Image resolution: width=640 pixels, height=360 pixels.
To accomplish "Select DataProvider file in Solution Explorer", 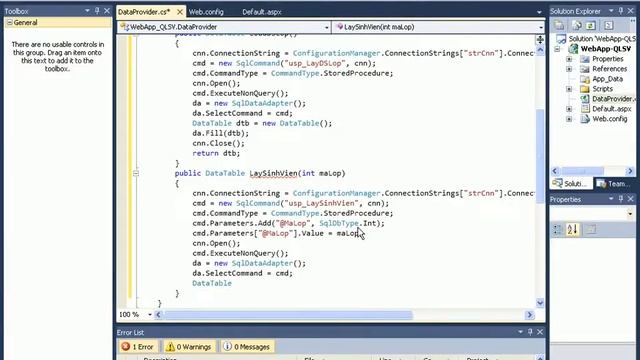I will pos(613,99).
